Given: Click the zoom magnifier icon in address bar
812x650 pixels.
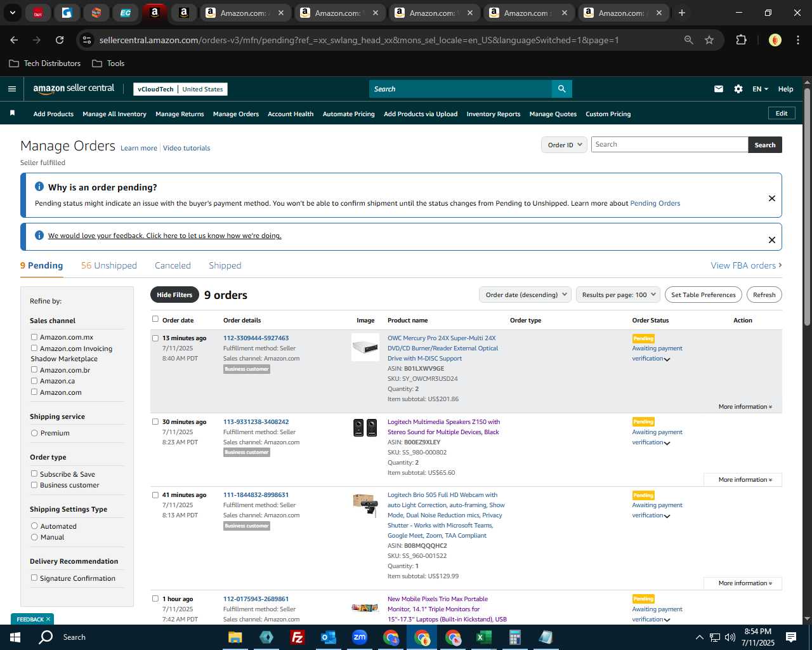Looking at the screenshot, I should coord(688,40).
